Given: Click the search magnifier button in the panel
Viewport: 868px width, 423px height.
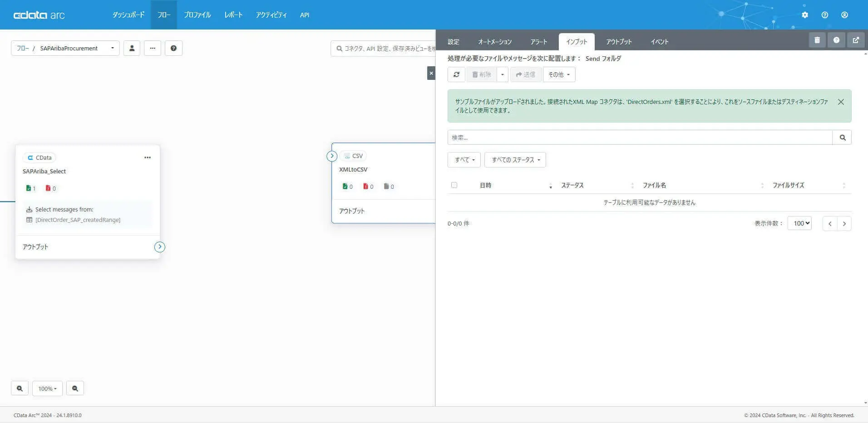Looking at the screenshot, I should click(842, 138).
